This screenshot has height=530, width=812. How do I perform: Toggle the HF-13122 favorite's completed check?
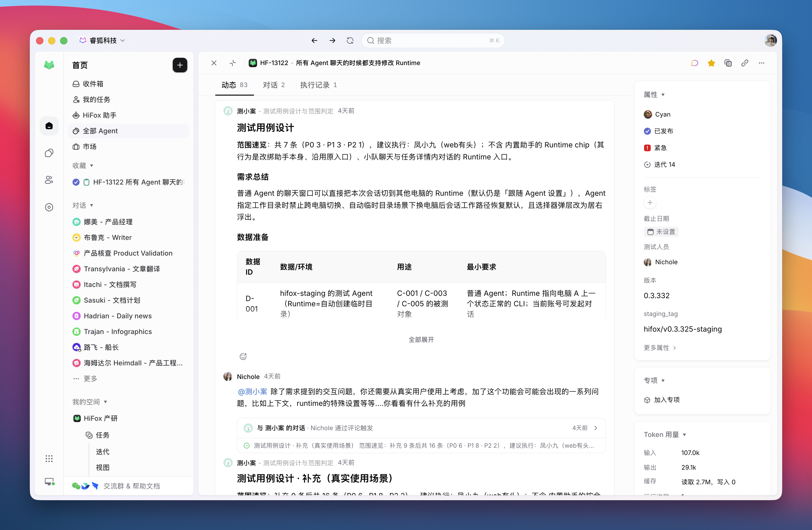pyautogui.click(x=76, y=182)
